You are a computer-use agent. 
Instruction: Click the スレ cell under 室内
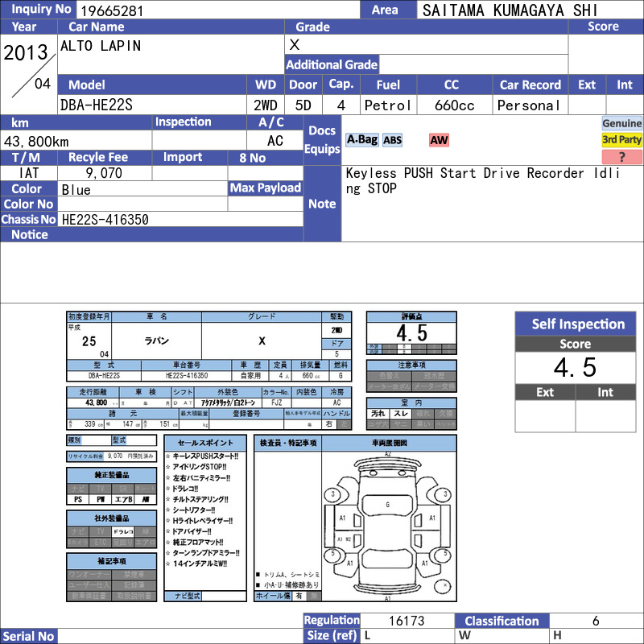(x=400, y=414)
